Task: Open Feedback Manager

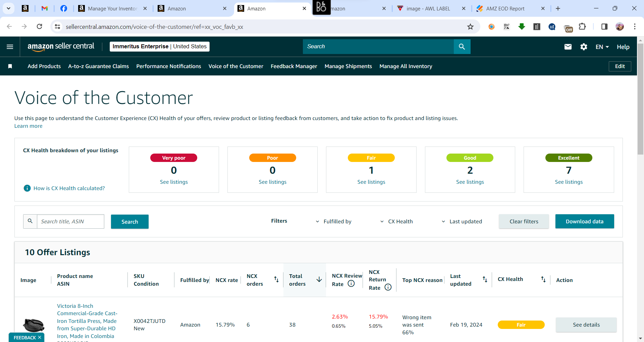Action: click(x=294, y=66)
